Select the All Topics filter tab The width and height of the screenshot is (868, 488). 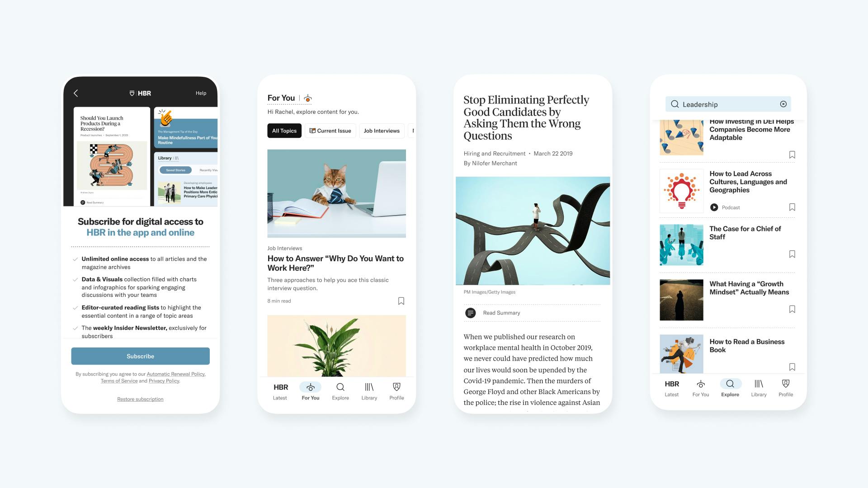tap(284, 131)
